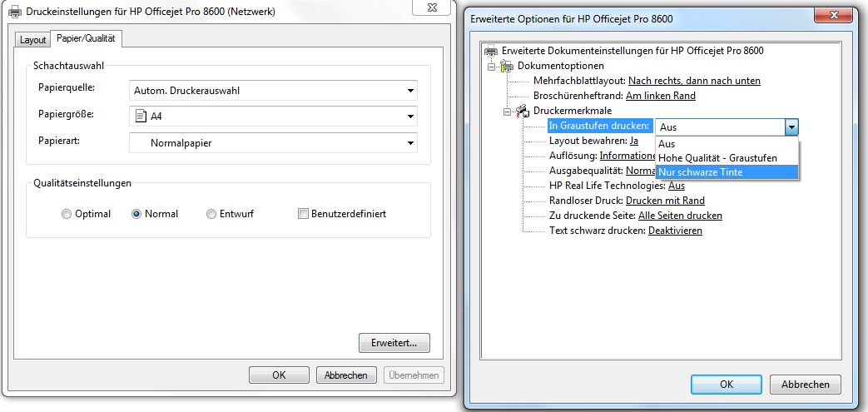Click the Nach rechts, dann nach unten link
868x412 pixels.
click(694, 81)
